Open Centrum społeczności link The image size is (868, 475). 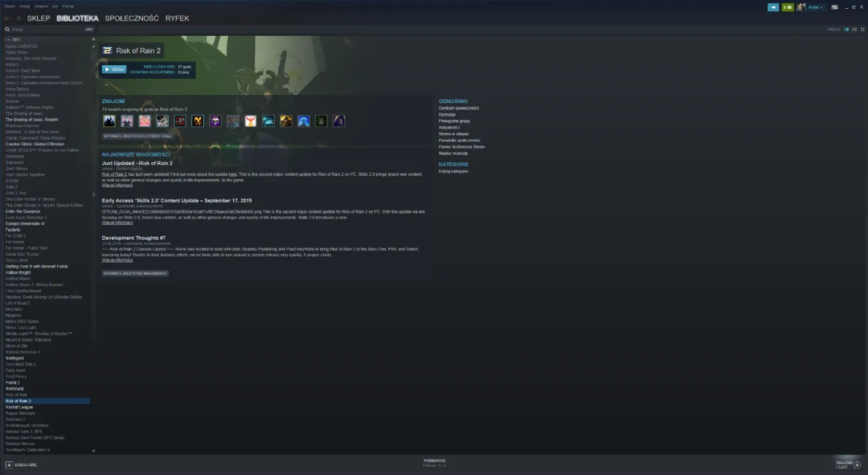pyautogui.click(x=459, y=108)
